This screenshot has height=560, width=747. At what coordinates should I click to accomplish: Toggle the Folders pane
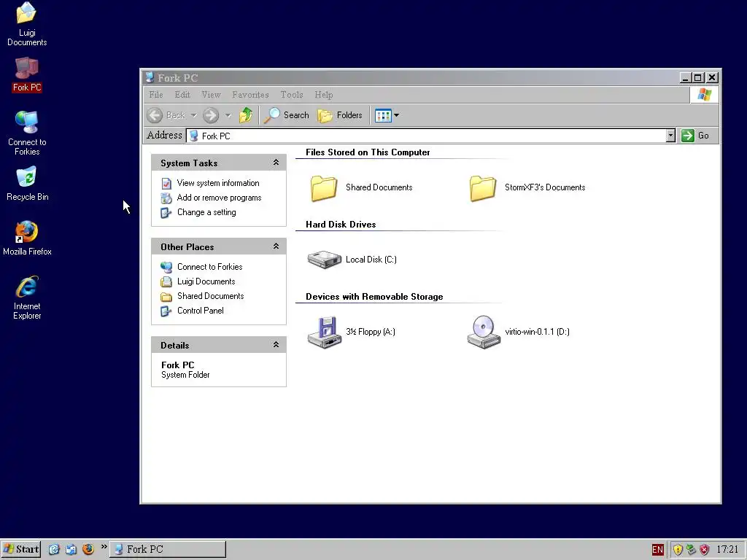340,115
